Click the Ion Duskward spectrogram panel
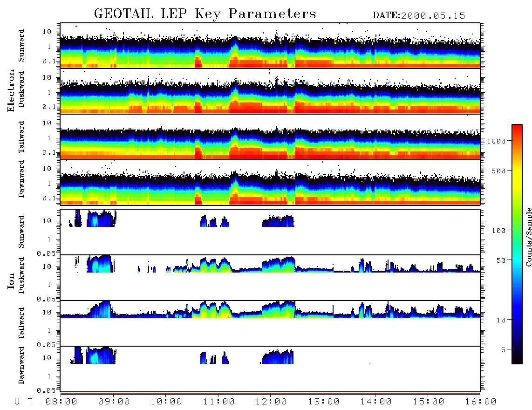 (270, 278)
